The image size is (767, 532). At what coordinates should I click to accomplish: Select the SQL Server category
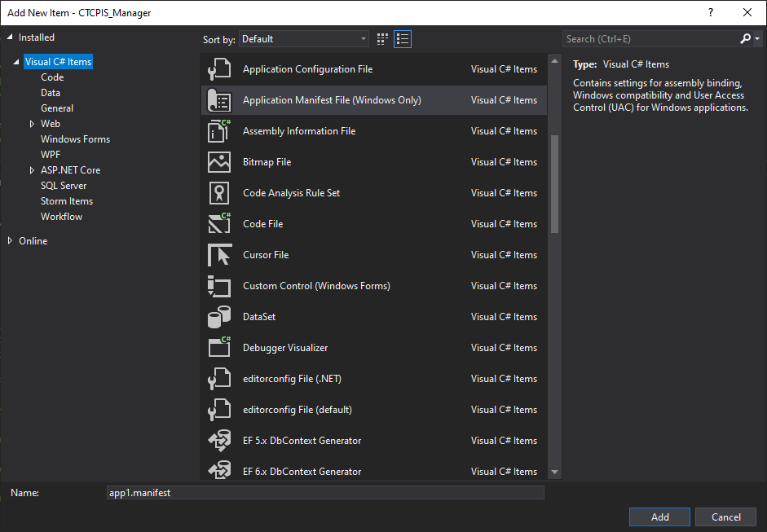point(64,186)
